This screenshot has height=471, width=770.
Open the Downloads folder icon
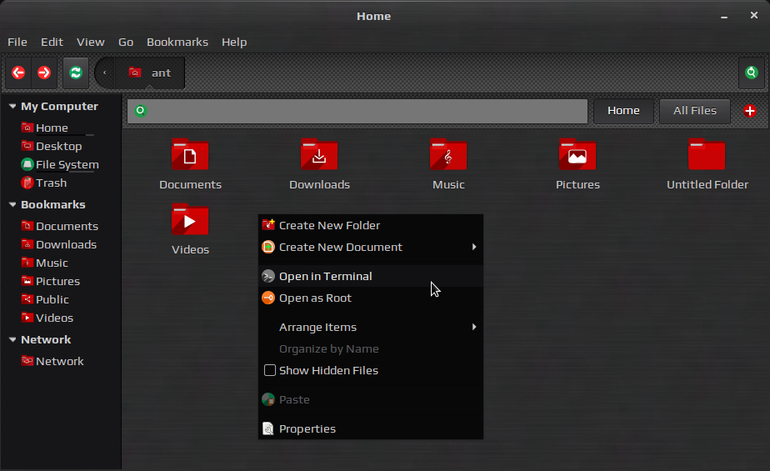pos(319,155)
